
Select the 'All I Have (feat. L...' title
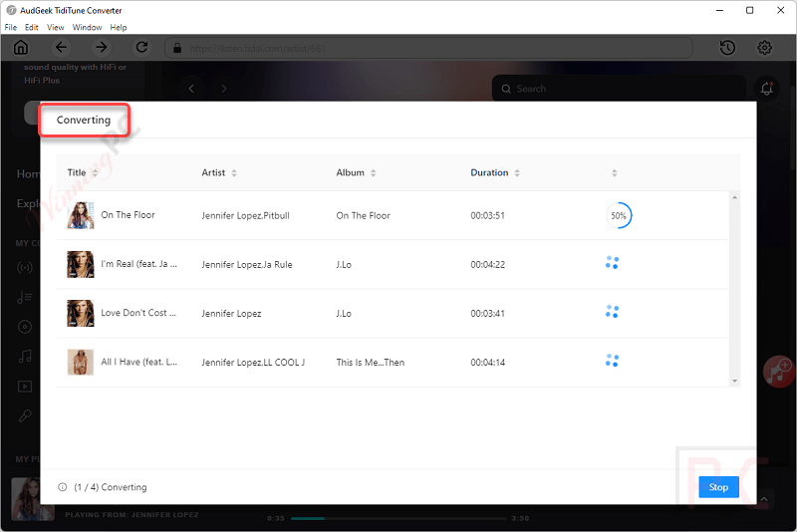[138, 362]
